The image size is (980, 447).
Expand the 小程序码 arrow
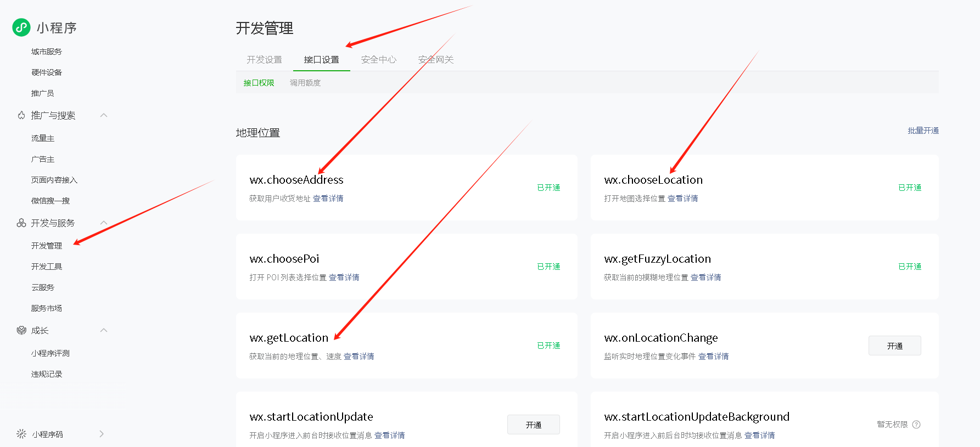tap(102, 434)
